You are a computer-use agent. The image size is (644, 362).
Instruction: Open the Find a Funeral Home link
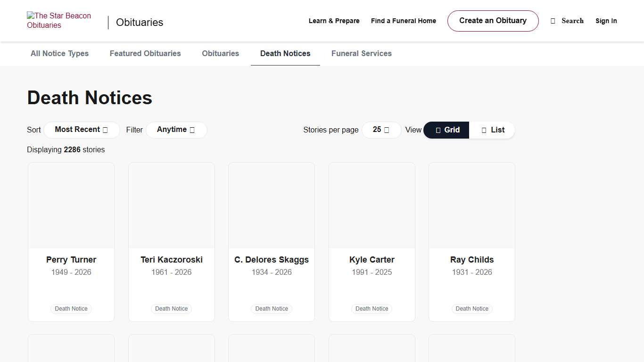point(403,21)
